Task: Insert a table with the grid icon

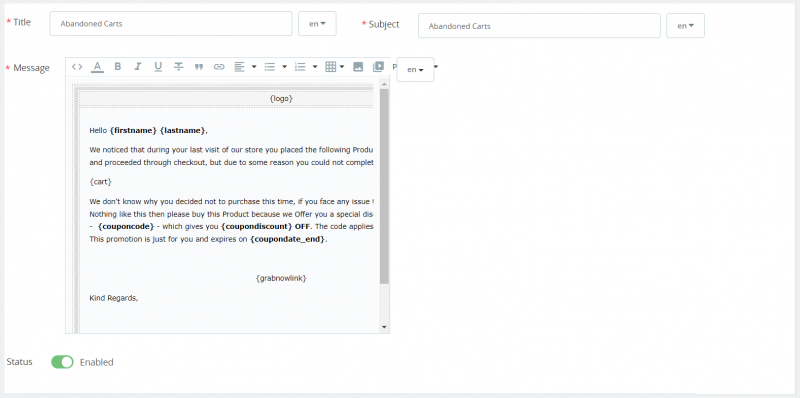Action: coord(331,67)
